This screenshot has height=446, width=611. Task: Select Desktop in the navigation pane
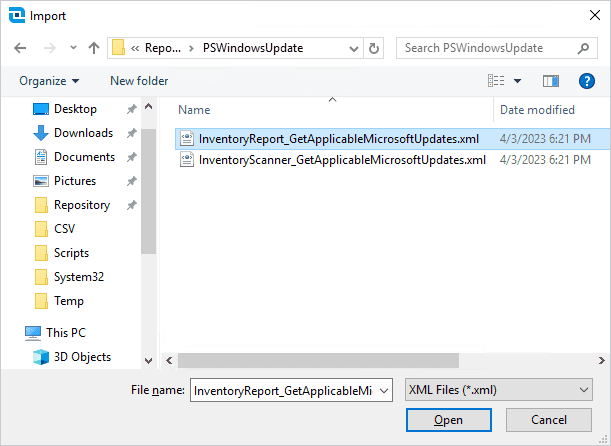[x=75, y=109]
